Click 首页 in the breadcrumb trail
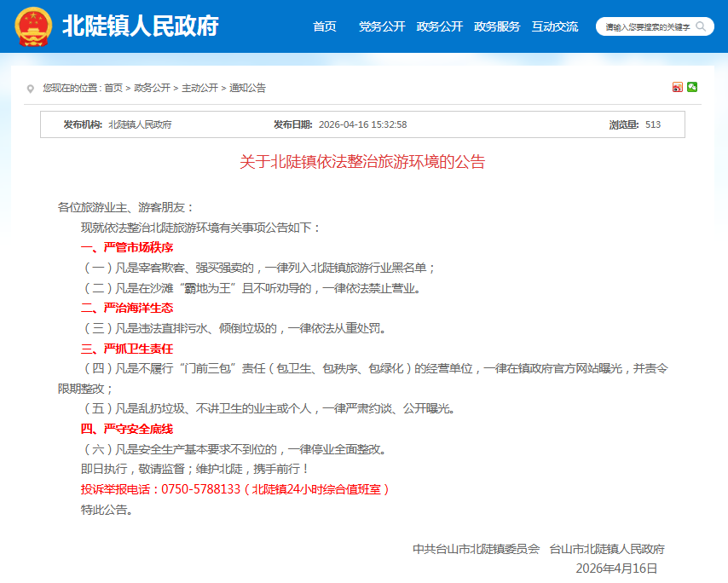 click(113, 88)
